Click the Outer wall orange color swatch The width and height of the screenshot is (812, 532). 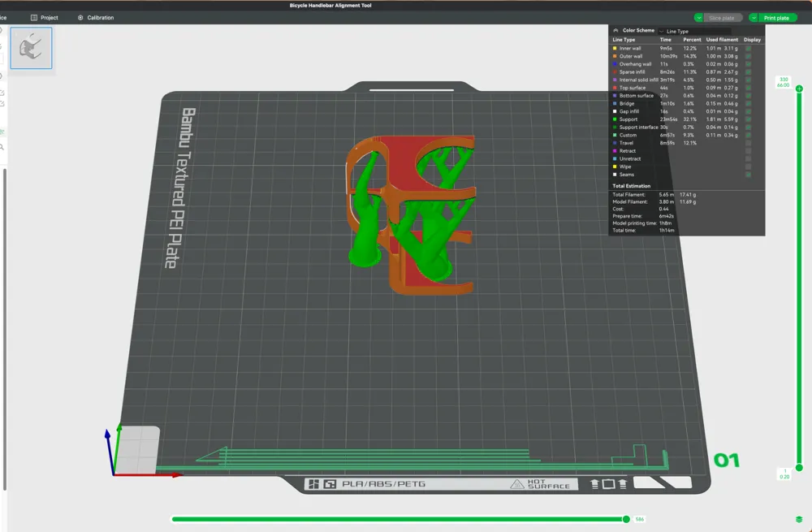click(615, 56)
